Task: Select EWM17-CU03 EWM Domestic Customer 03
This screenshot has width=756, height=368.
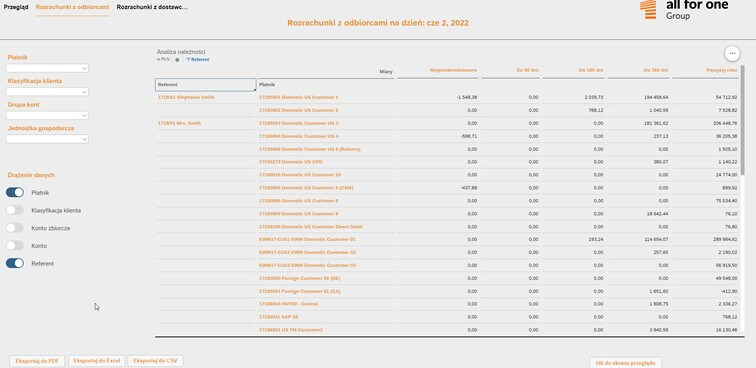Action: click(x=307, y=265)
